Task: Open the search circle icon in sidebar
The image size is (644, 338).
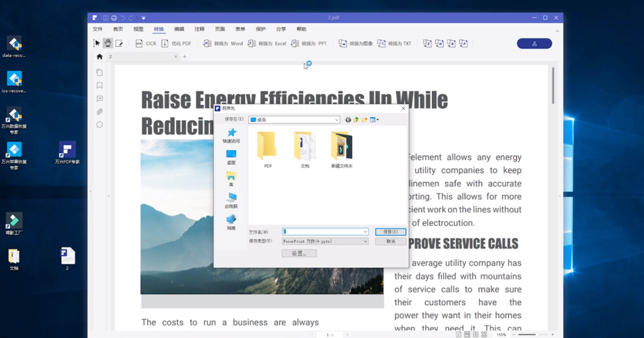Action: click(x=100, y=125)
